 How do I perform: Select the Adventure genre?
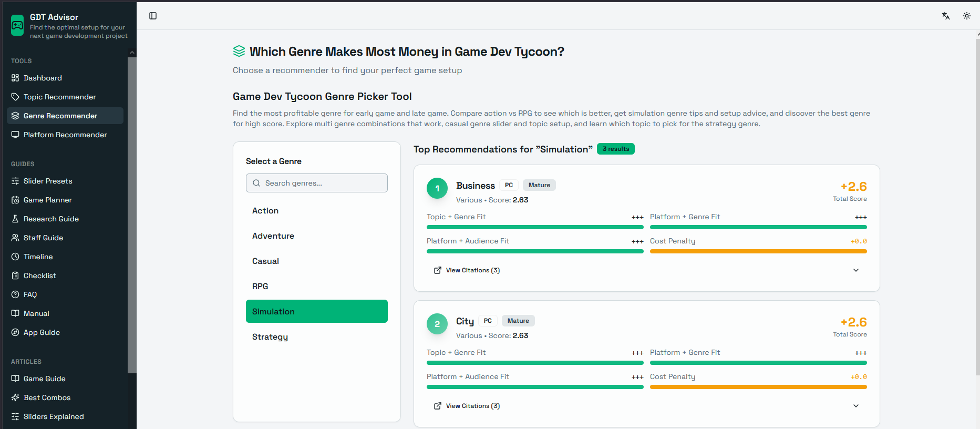pos(317,236)
